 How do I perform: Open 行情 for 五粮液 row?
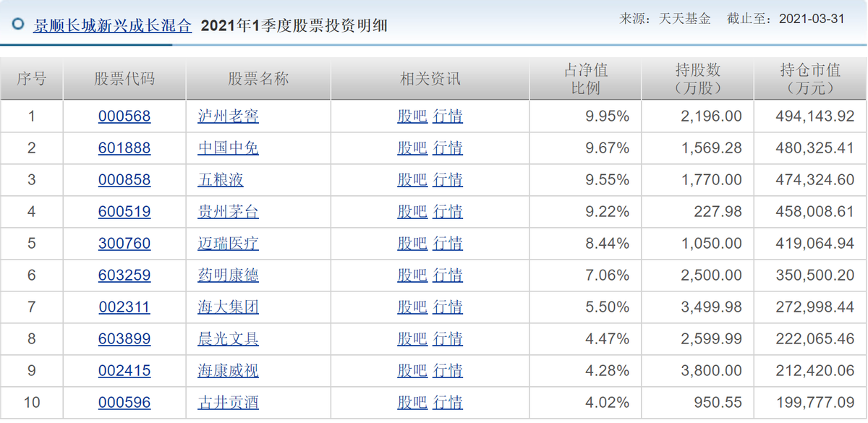[x=448, y=180]
